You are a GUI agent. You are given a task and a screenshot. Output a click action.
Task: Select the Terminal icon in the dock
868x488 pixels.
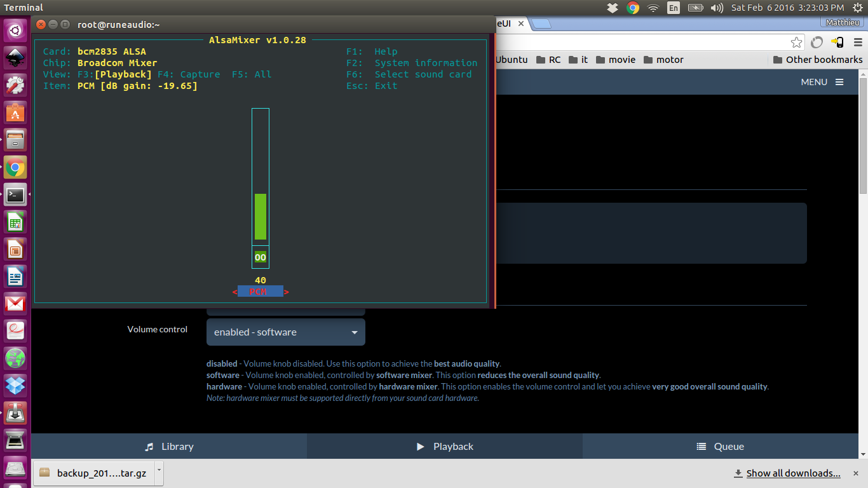click(15, 195)
